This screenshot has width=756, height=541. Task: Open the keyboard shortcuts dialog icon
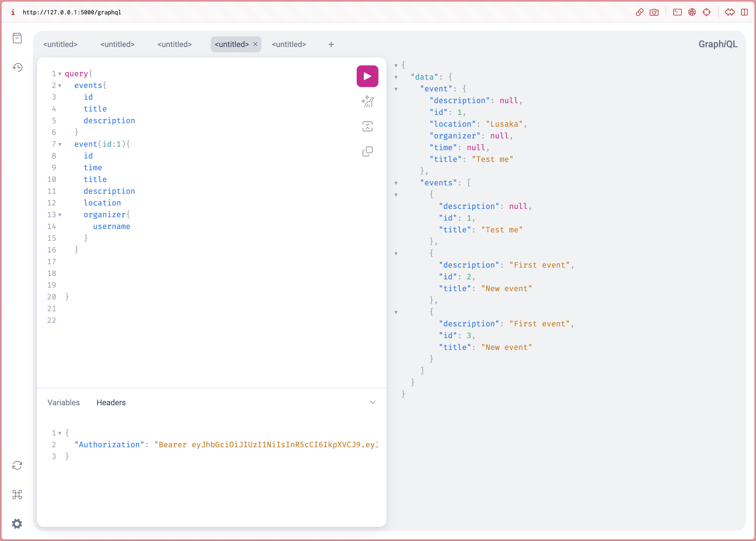(x=17, y=494)
